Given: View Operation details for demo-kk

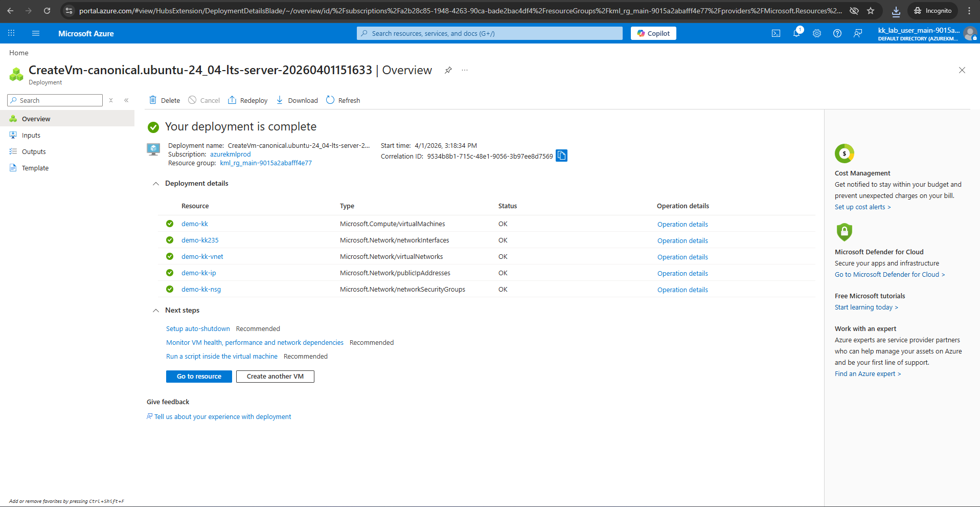Looking at the screenshot, I should (x=682, y=224).
